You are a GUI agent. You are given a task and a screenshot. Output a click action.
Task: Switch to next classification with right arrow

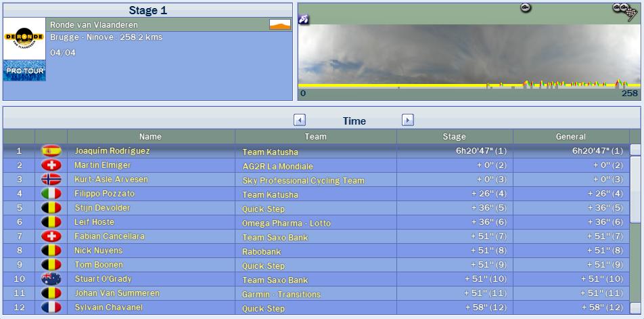(408, 120)
